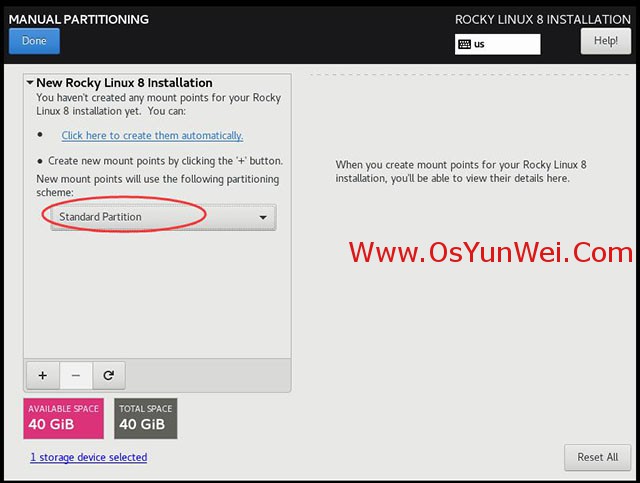This screenshot has width=640, height=483.
Task: Click the 'When you create mount points' message
Action: 461,171
